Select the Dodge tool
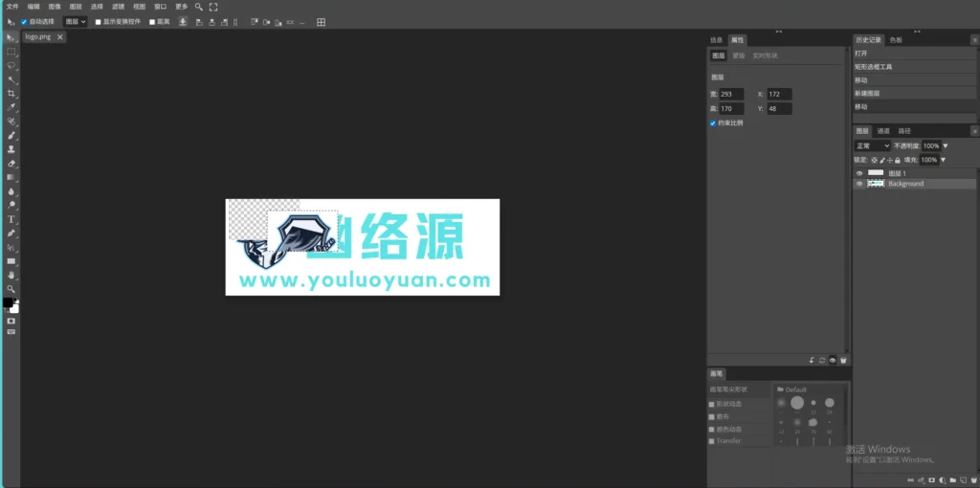 11,205
